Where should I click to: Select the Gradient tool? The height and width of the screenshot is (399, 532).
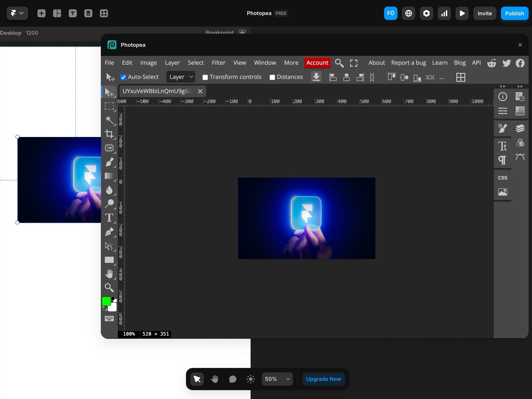point(110,176)
